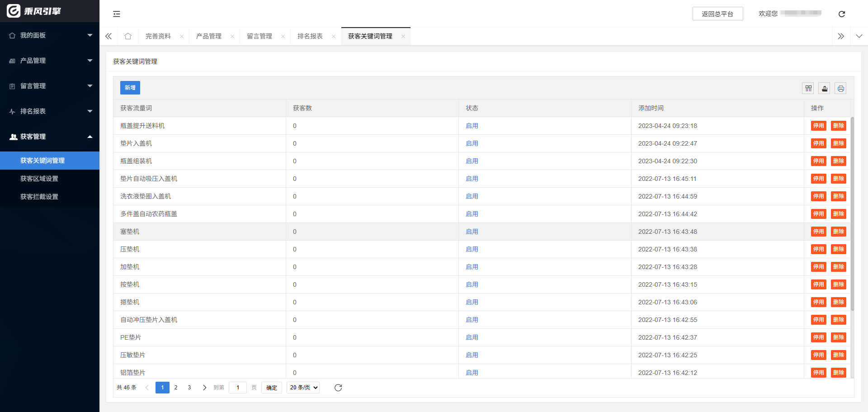Click the print table icon
This screenshot has height=412, width=868.
point(840,89)
